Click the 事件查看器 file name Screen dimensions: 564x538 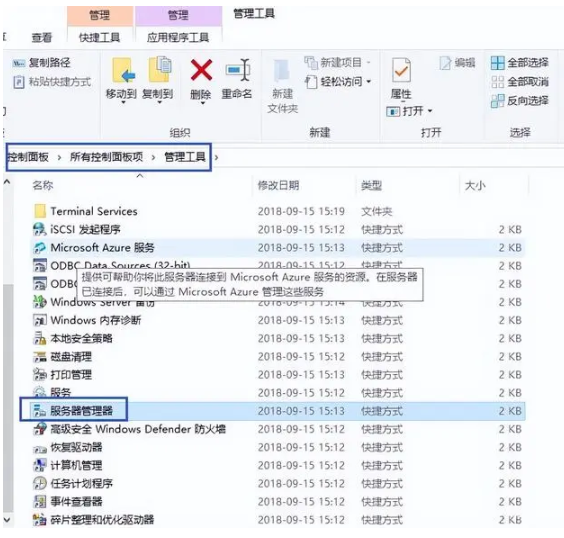point(76,501)
